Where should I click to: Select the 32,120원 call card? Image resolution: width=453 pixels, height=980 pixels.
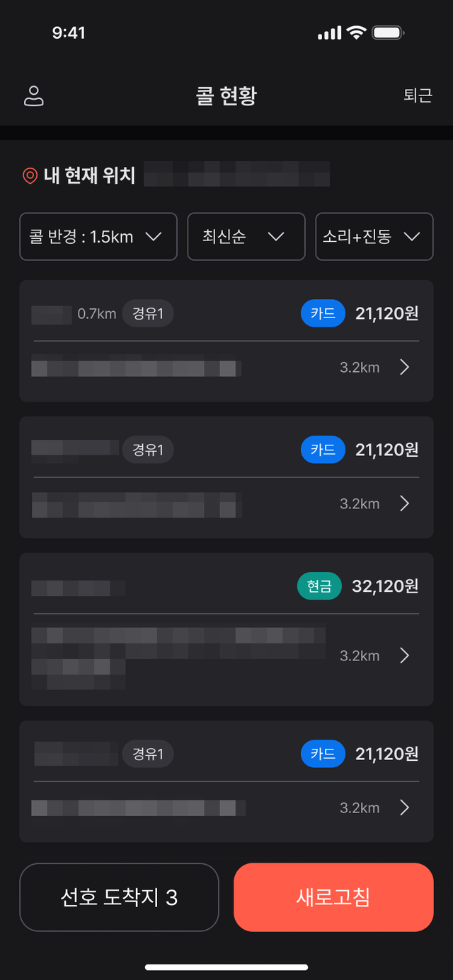pyautogui.click(x=226, y=629)
